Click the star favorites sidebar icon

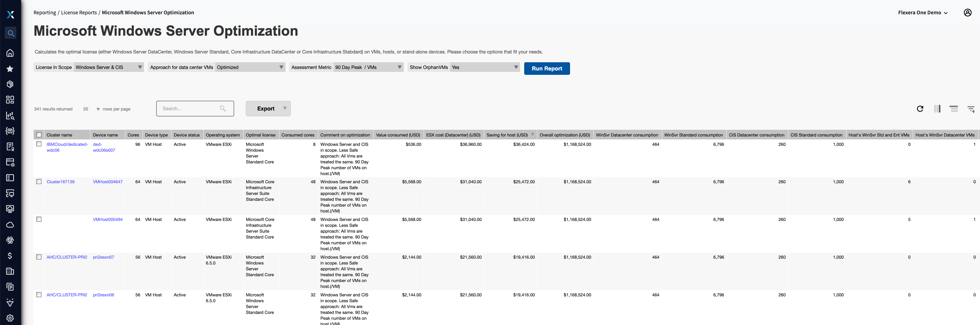point(10,68)
